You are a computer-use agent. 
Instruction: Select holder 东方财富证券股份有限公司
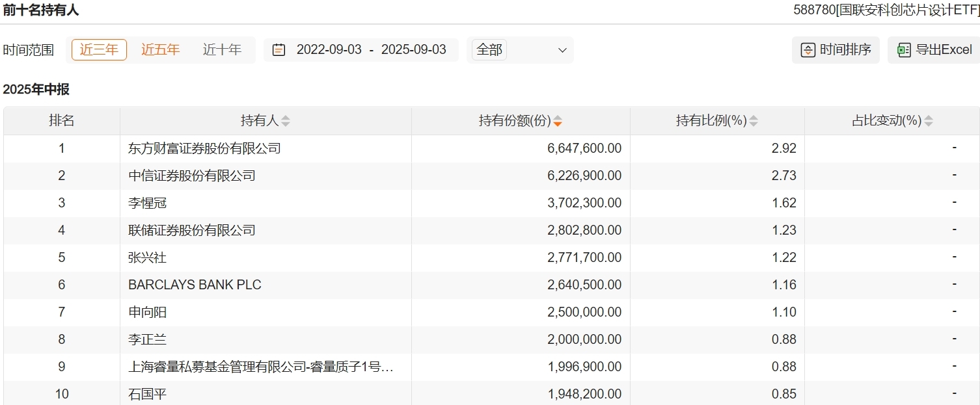coord(204,148)
